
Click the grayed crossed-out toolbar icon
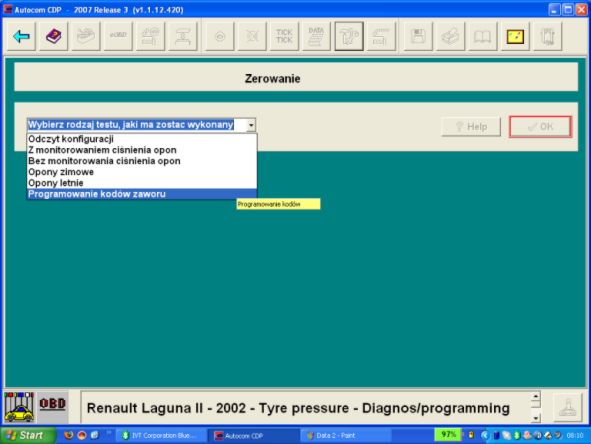[252, 37]
